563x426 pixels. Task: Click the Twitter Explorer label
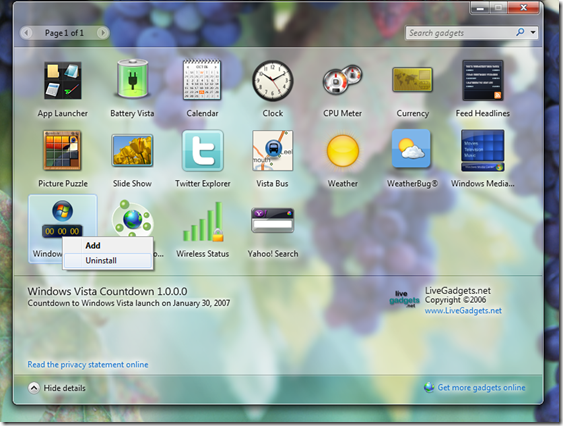(x=203, y=184)
